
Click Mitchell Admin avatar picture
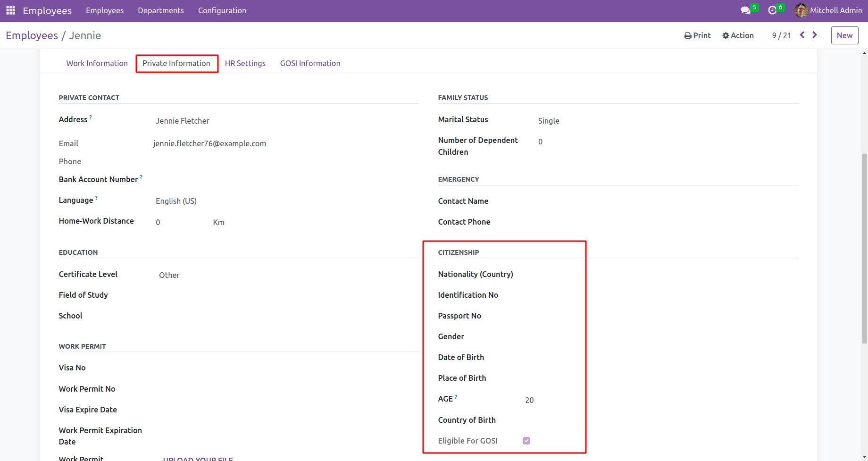[x=801, y=10]
